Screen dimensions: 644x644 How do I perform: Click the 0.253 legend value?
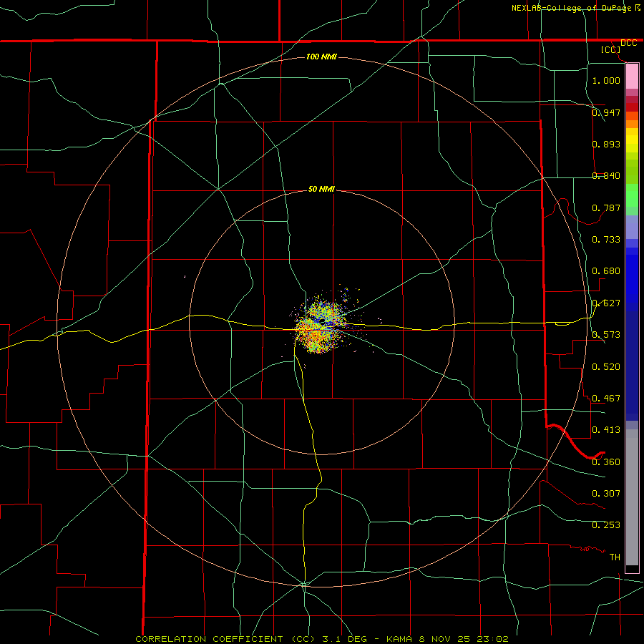pyautogui.click(x=606, y=525)
